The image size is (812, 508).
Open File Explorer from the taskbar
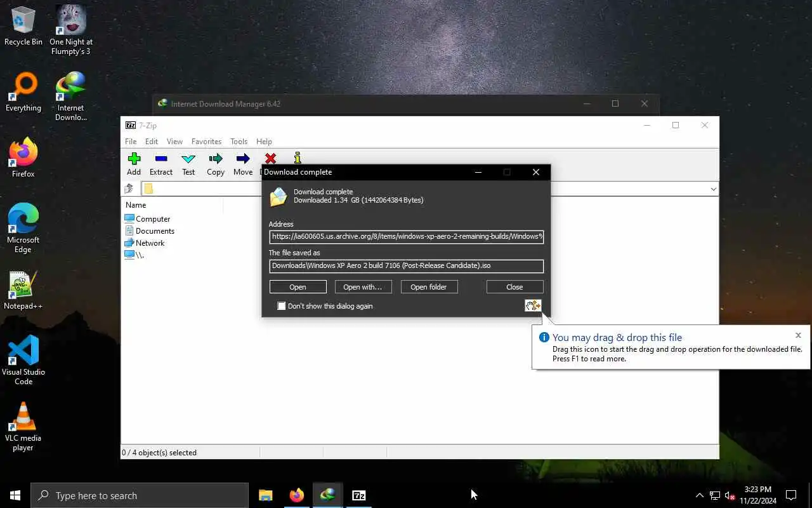click(x=266, y=495)
